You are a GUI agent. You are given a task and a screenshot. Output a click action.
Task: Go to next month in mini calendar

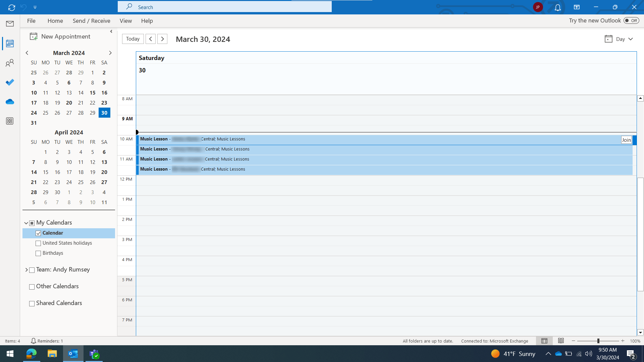(x=110, y=53)
